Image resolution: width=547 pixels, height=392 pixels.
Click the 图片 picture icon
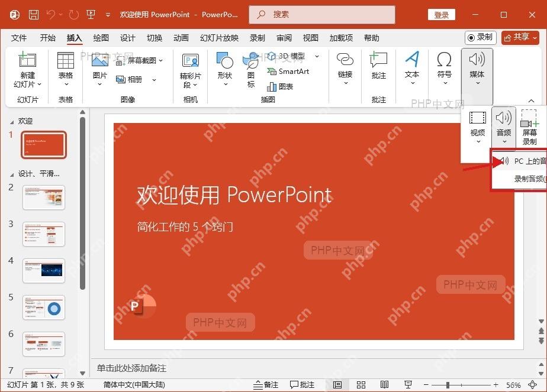point(100,61)
